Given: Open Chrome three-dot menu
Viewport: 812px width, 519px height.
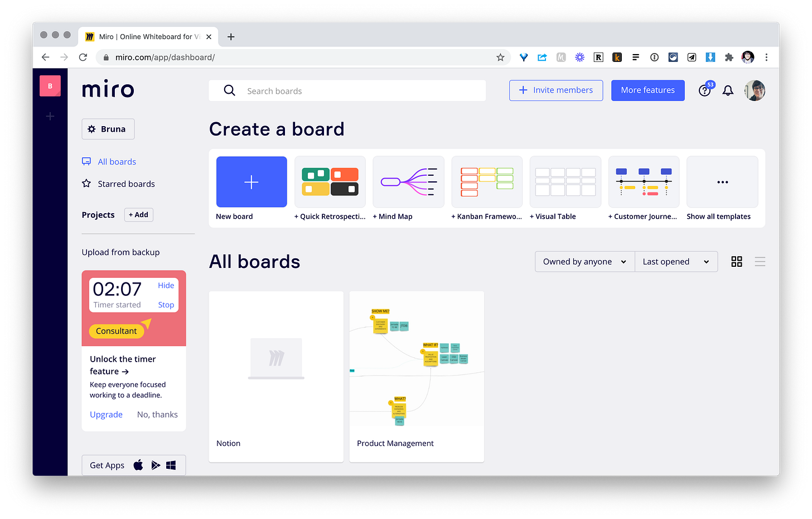Looking at the screenshot, I should (766, 57).
